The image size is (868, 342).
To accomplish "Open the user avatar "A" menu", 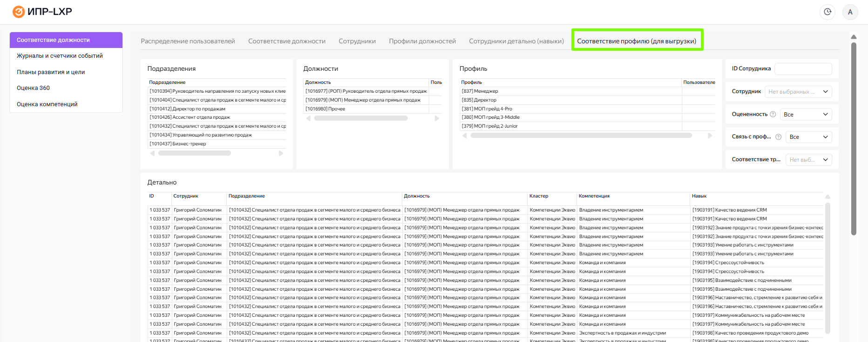I will pos(850,12).
